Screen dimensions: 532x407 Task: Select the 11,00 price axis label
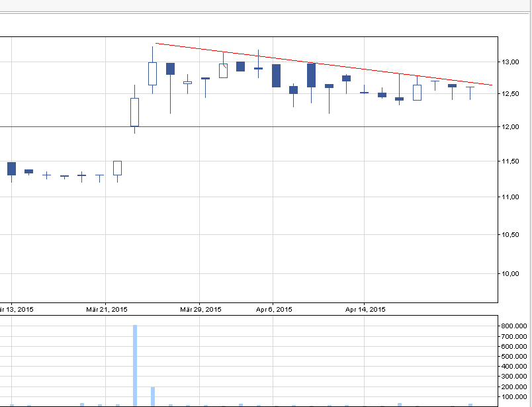click(x=514, y=197)
